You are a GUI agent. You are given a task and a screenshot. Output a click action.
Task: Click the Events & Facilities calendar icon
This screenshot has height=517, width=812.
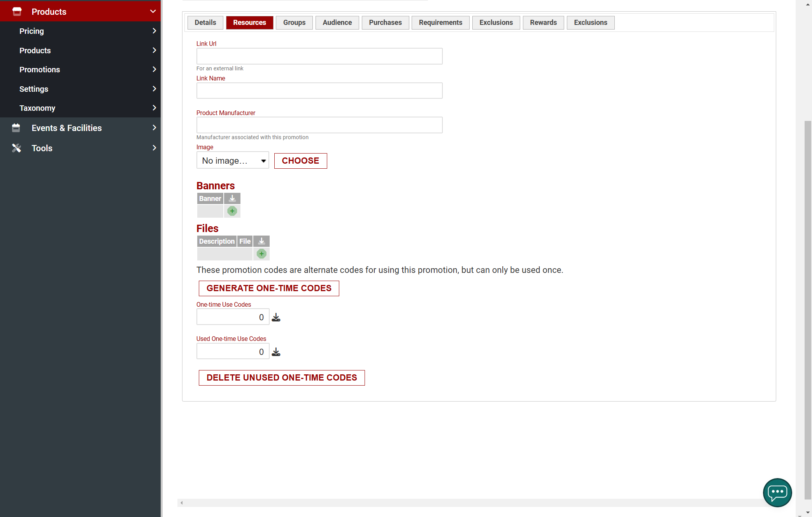tap(16, 128)
